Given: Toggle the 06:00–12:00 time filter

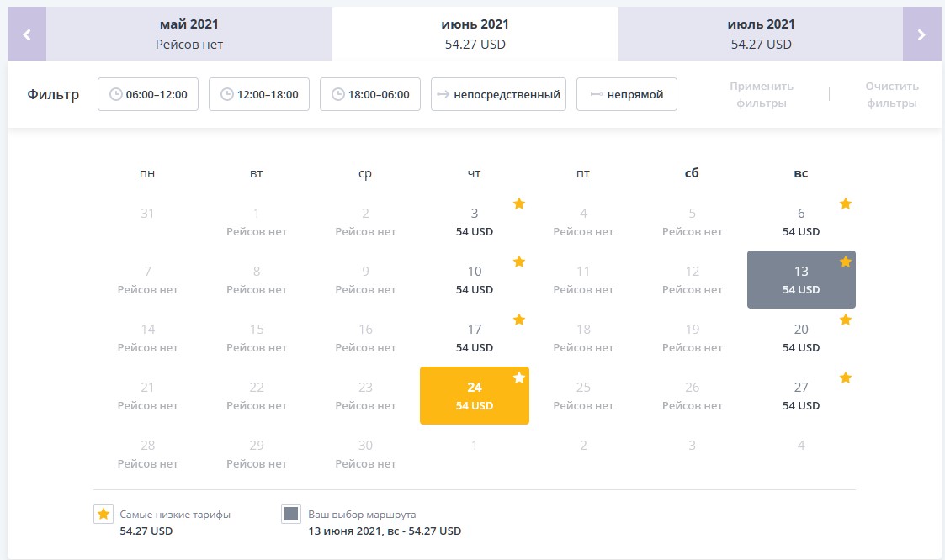Looking at the screenshot, I should pos(148,94).
